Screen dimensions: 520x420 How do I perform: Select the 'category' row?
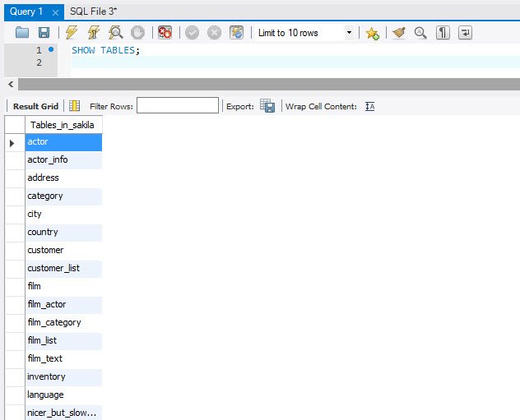pos(63,196)
